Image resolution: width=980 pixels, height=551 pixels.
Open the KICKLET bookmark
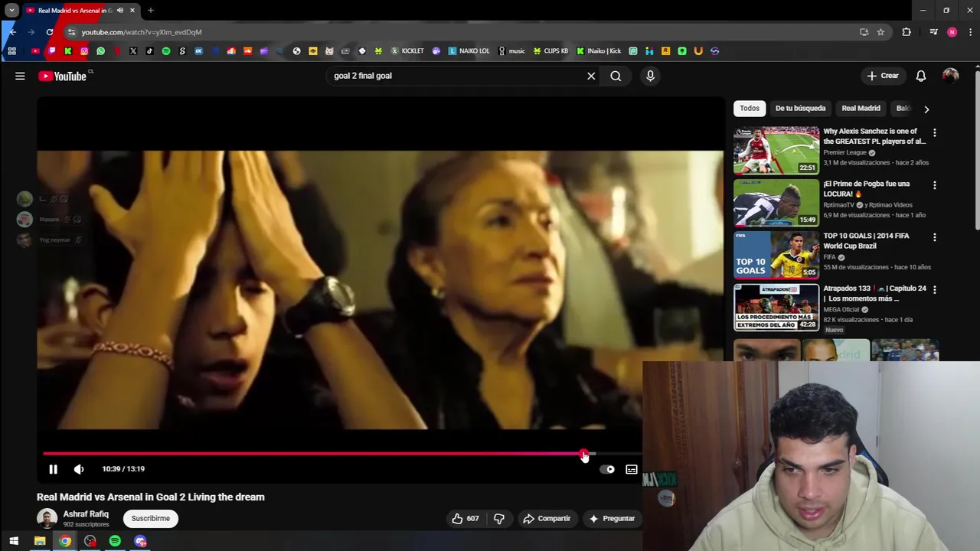(x=407, y=51)
